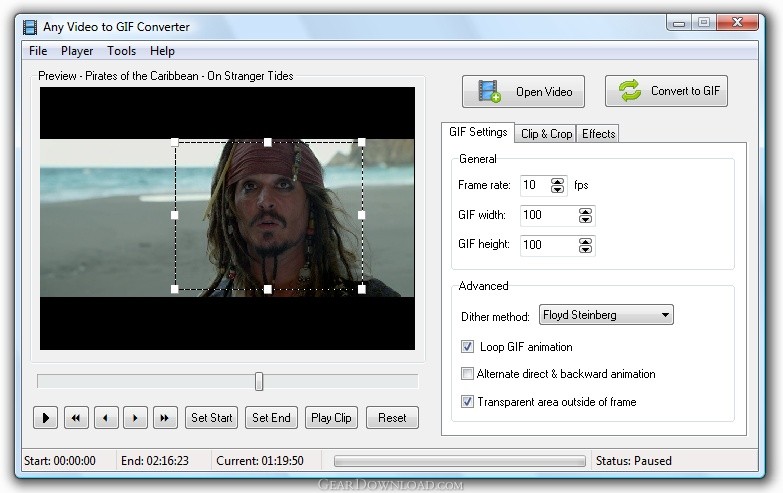Decrease GIF height with down spinner arrow

pos(585,250)
